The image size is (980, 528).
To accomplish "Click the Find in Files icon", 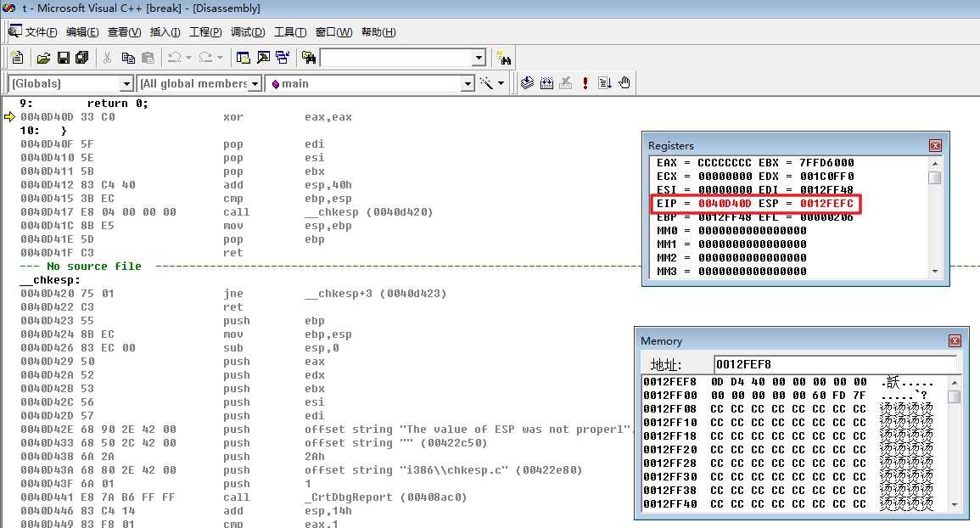I will coord(309,59).
